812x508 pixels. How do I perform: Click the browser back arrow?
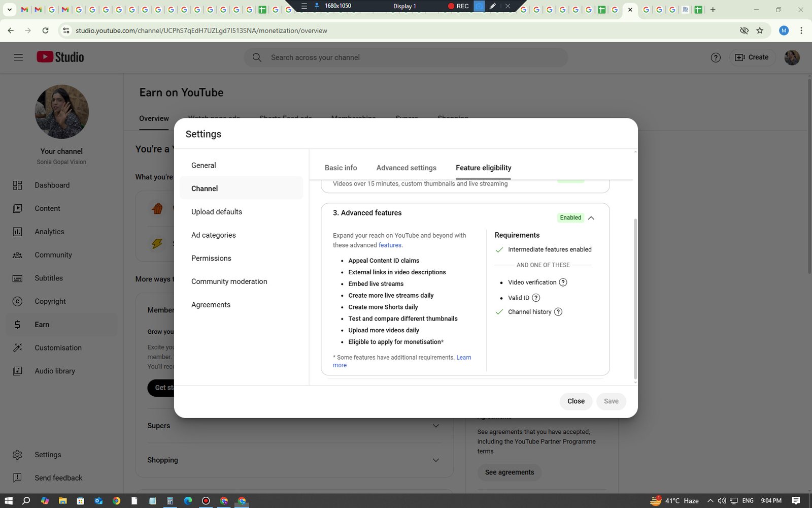click(11, 30)
